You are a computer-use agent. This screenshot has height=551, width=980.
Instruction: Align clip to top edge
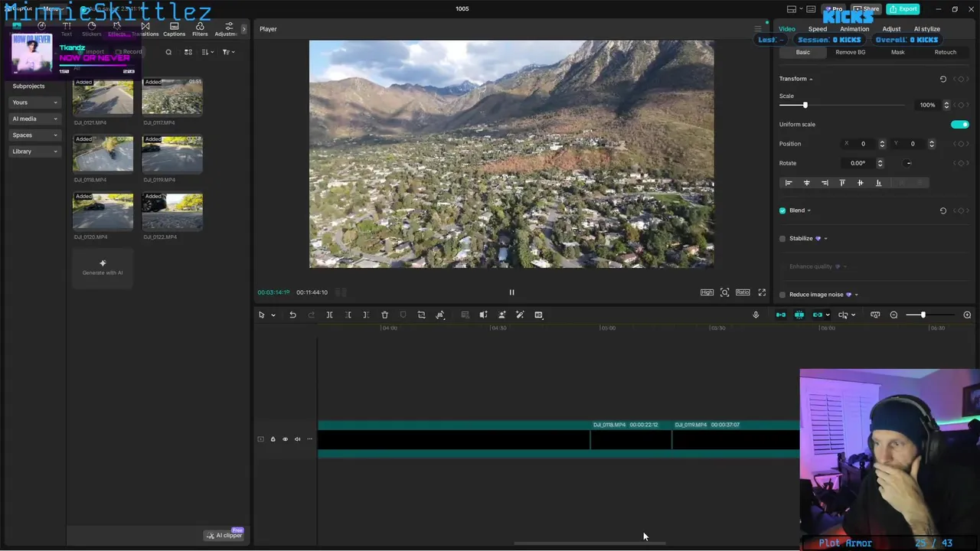pos(842,183)
